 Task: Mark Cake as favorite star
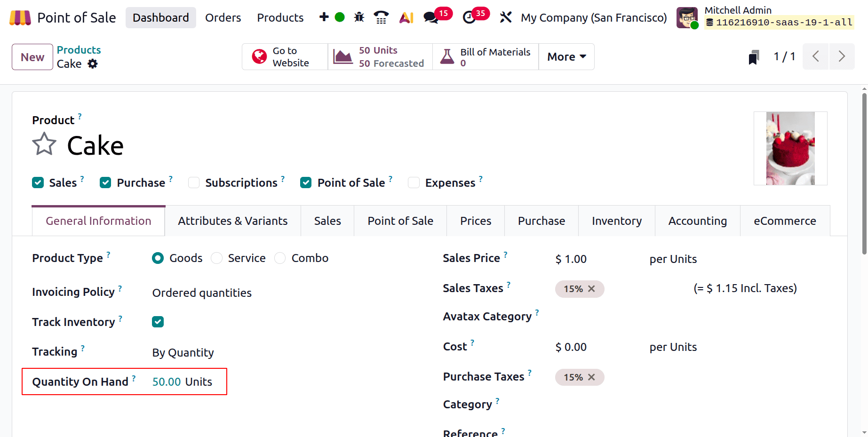coord(44,144)
